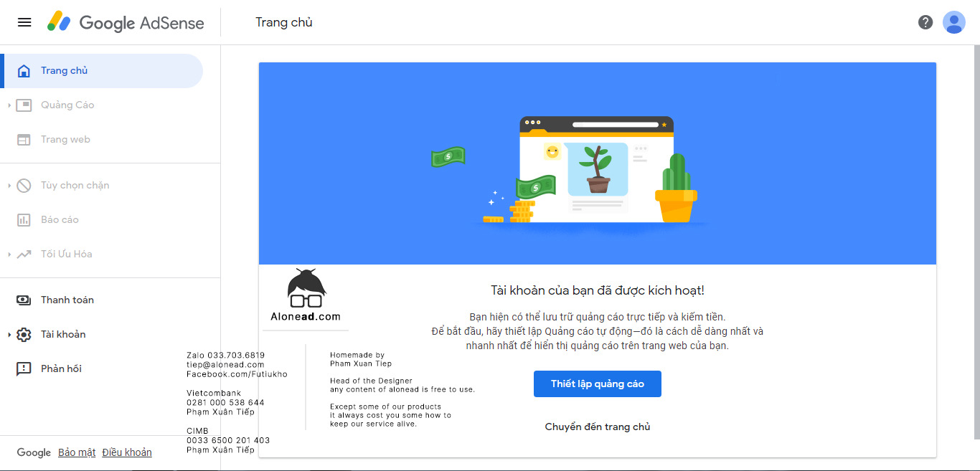Image resolution: width=980 pixels, height=471 pixels.
Task: Open the hamburger main menu
Action: (24, 22)
